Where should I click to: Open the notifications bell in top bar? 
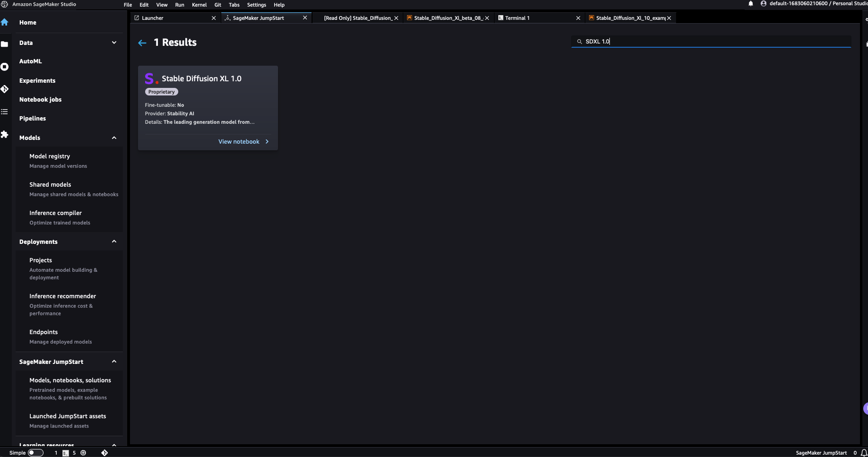click(751, 4)
